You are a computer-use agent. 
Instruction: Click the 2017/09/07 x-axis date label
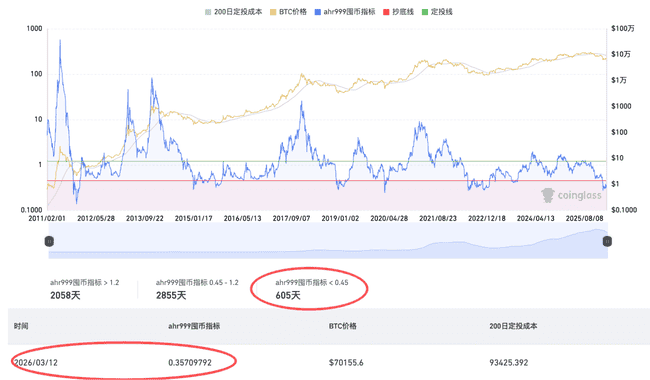(x=291, y=218)
